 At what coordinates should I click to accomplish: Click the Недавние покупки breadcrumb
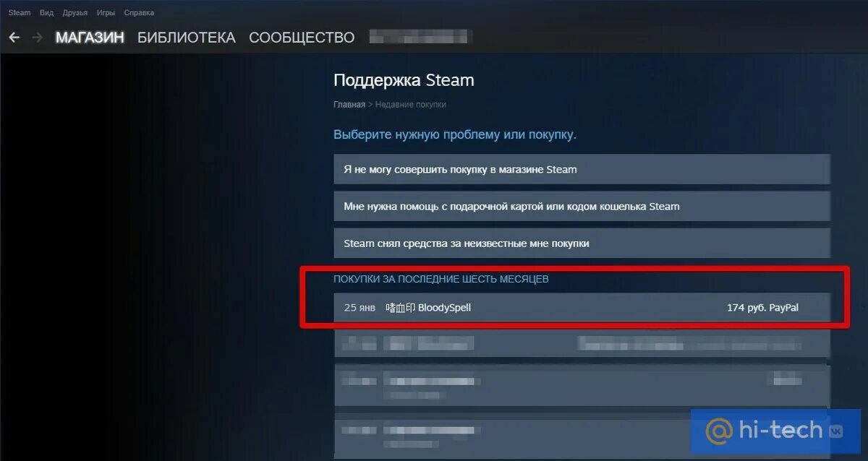click(x=410, y=105)
